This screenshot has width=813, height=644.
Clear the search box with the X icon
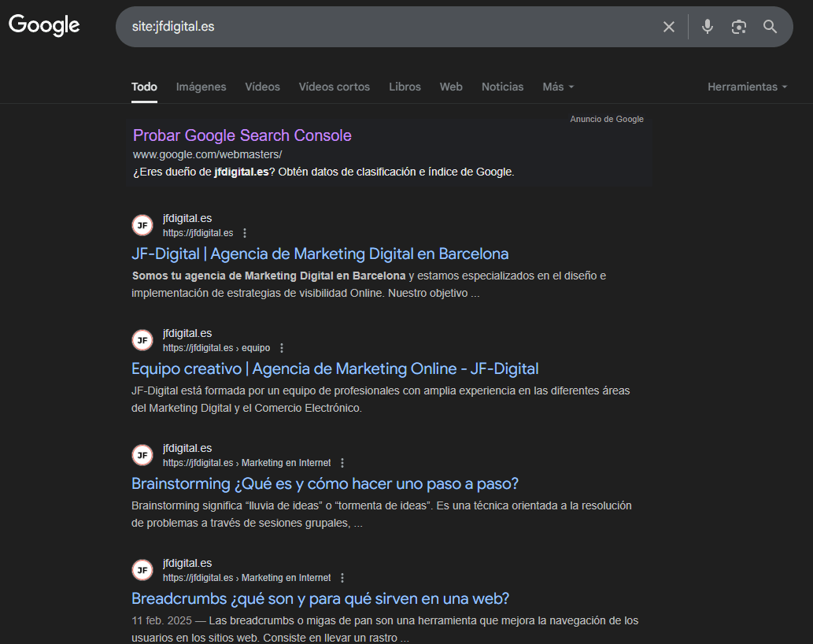click(x=669, y=27)
